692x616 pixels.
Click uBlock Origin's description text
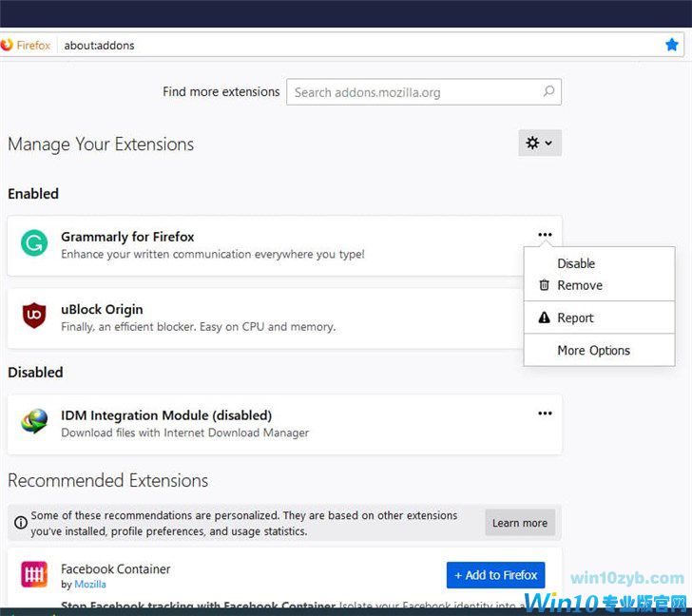(198, 327)
